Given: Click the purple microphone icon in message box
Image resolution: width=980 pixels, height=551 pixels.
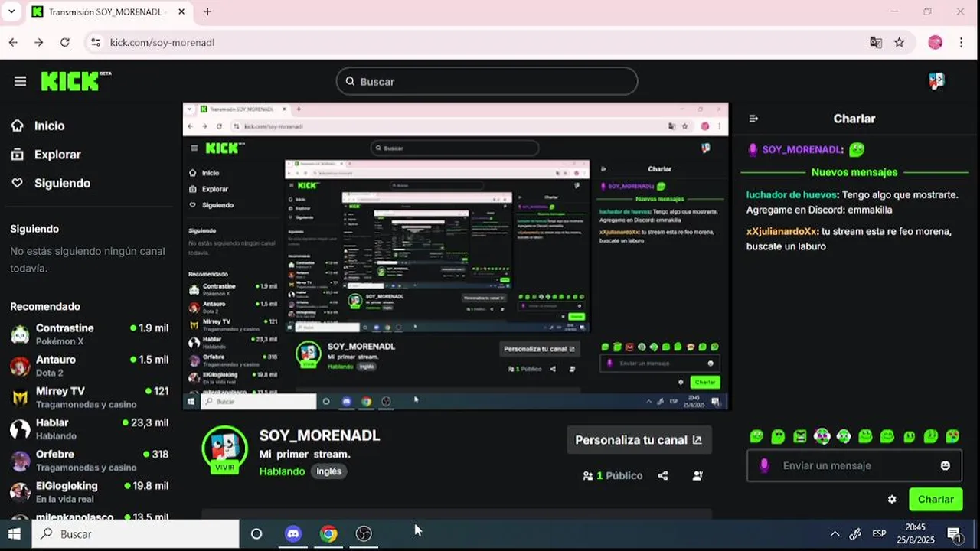Looking at the screenshot, I should (763, 465).
